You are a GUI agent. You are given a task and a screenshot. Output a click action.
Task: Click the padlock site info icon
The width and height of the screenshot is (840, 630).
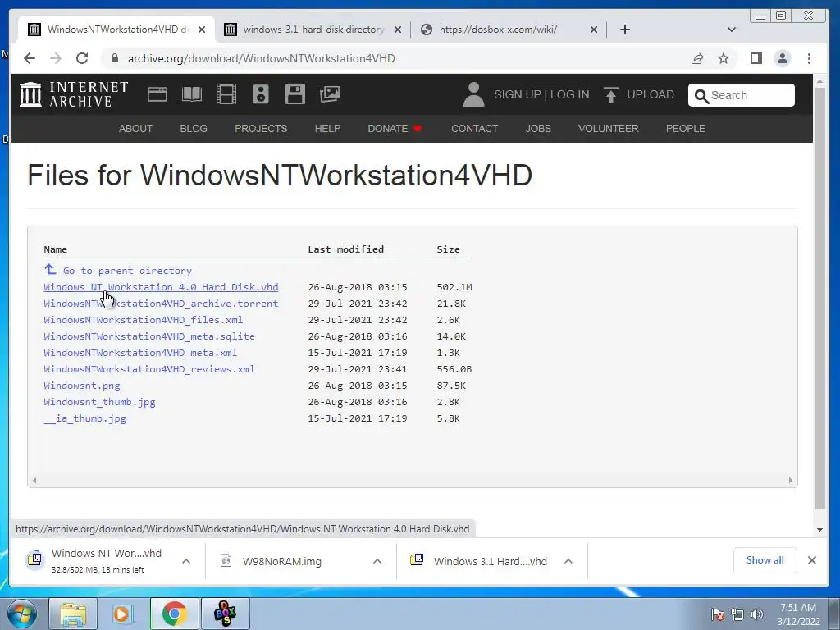coord(114,58)
